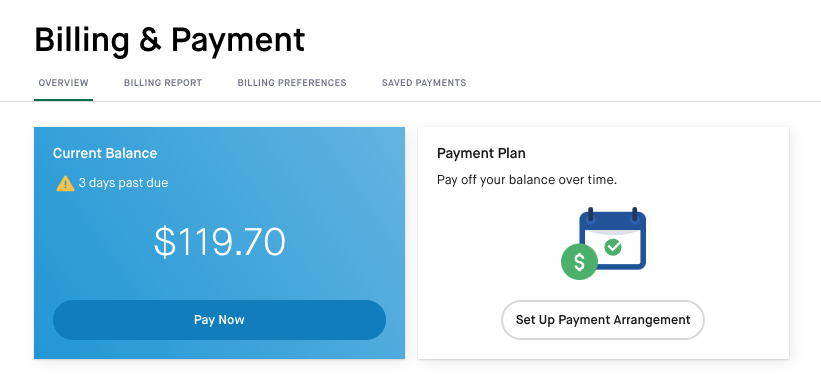Click the Payment Plan card heading
The width and height of the screenshot is (821, 381).
tap(481, 153)
